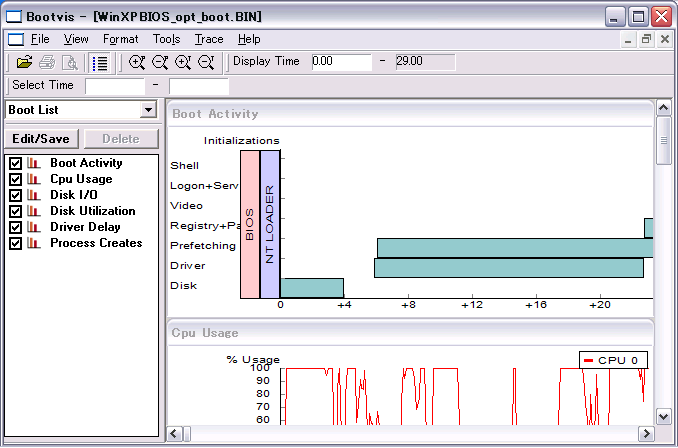Click the Delete button
Screen dimensions: 678x448
click(121, 139)
